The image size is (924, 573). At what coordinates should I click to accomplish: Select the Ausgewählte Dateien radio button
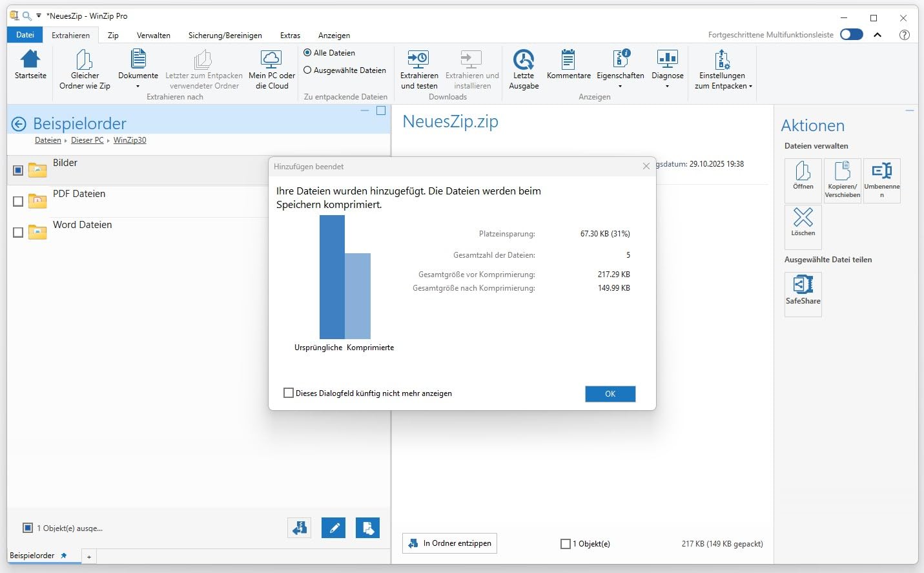click(x=307, y=70)
